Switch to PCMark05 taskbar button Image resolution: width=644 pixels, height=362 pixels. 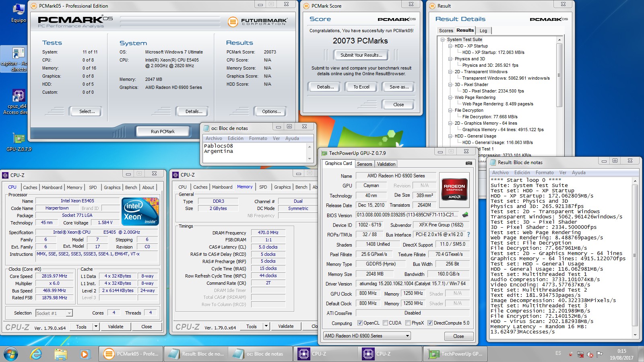tap(131, 354)
